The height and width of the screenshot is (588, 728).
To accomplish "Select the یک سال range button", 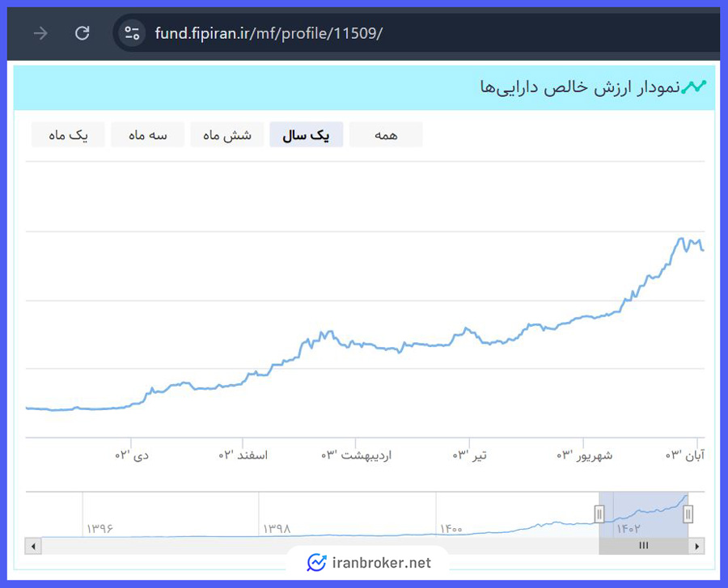I will (x=307, y=134).
